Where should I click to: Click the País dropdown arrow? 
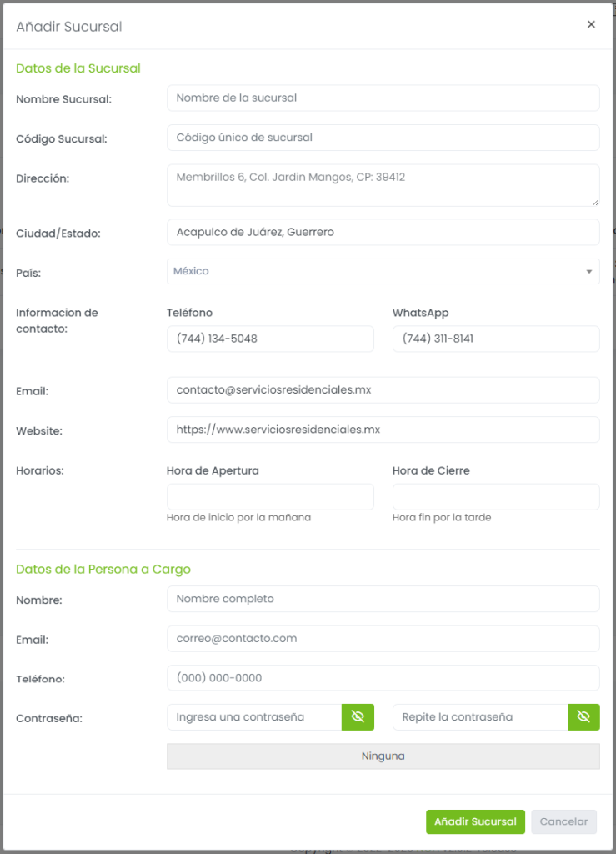[x=588, y=272]
